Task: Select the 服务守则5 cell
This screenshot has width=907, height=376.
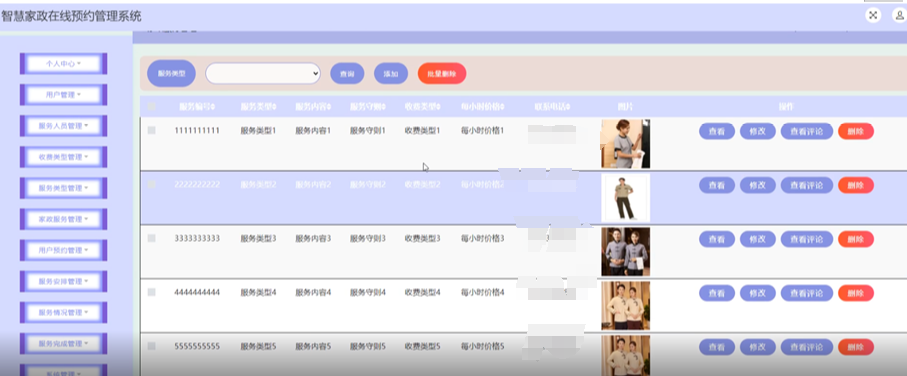Action: [367, 346]
